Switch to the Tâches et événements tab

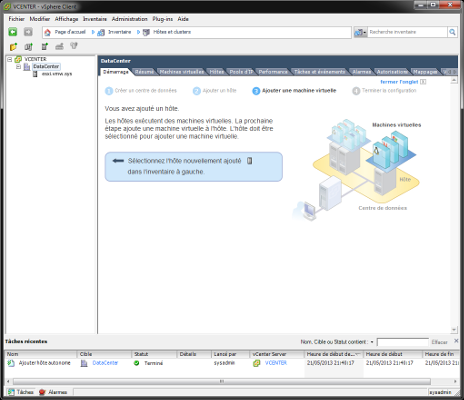(x=320, y=72)
